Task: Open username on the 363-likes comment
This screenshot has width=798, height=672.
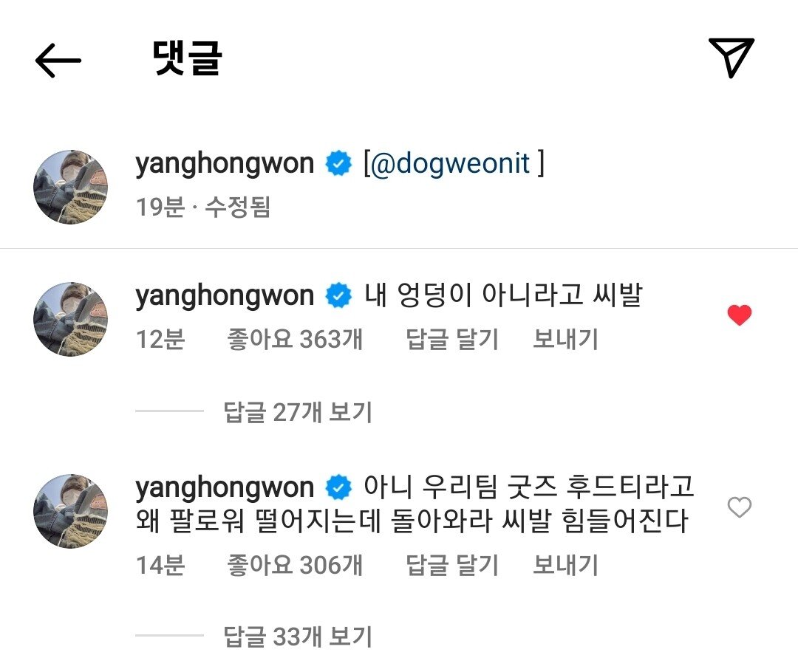Action: click(x=225, y=295)
